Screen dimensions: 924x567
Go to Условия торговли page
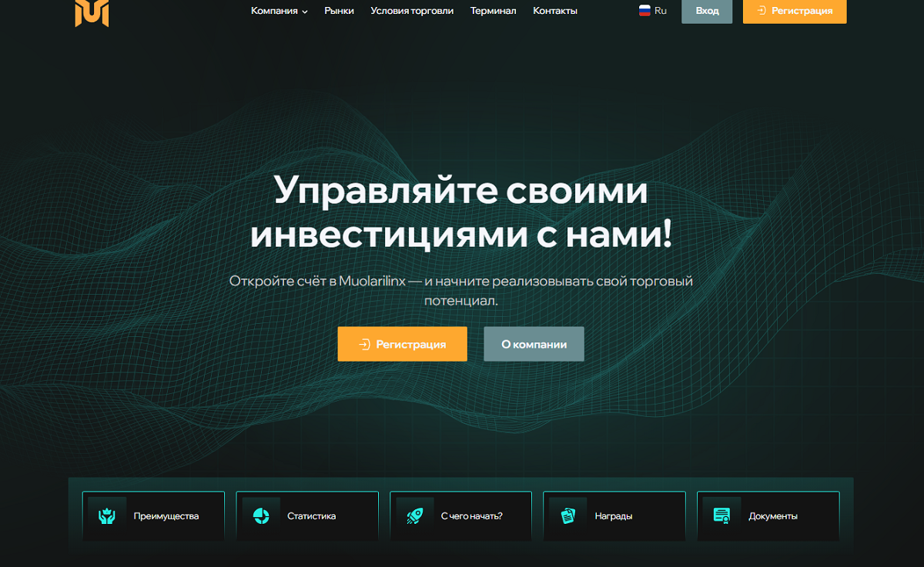pos(412,11)
